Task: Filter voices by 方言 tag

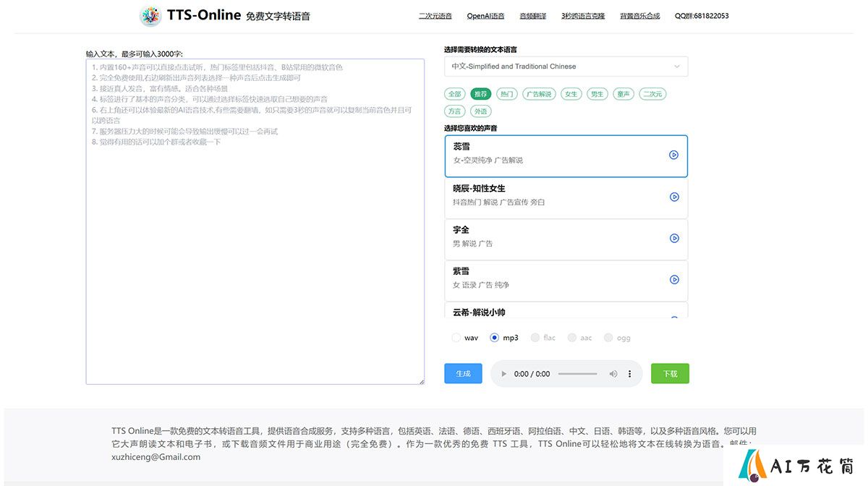Action: [455, 111]
